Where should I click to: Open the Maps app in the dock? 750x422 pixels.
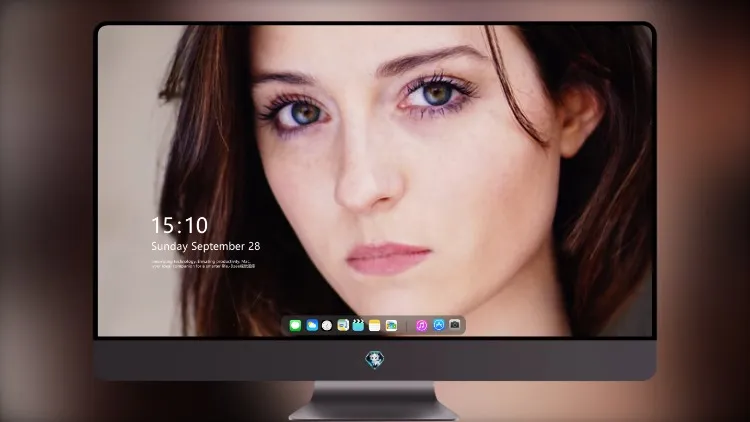343,325
